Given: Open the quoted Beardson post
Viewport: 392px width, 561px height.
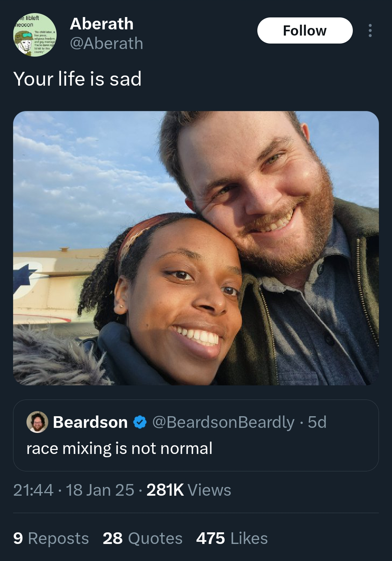Looking at the screenshot, I should [x=196, y=435].
